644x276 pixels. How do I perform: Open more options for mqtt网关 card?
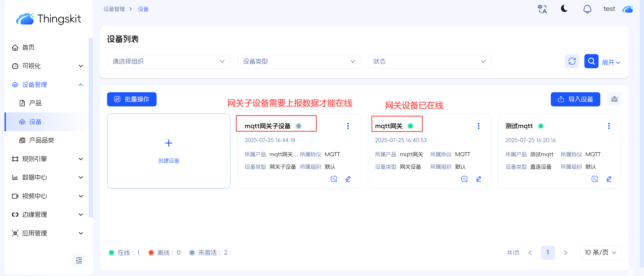coord(478,126)
